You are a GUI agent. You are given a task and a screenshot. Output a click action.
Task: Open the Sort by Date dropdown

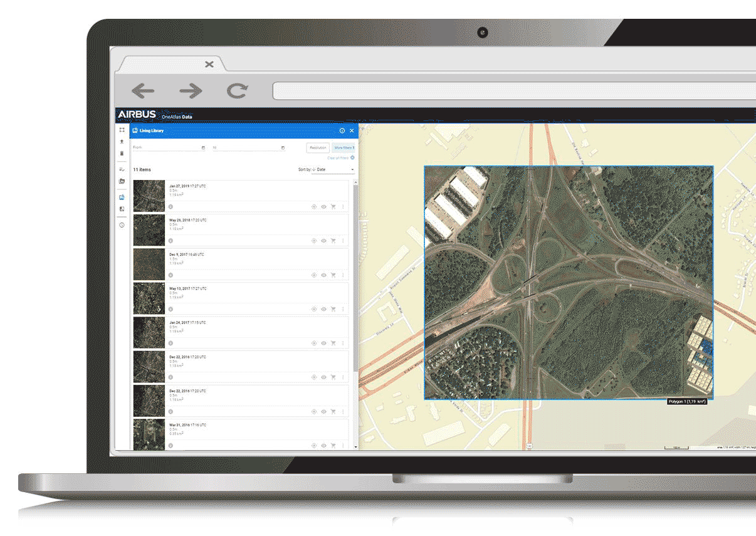pos(335,169)
